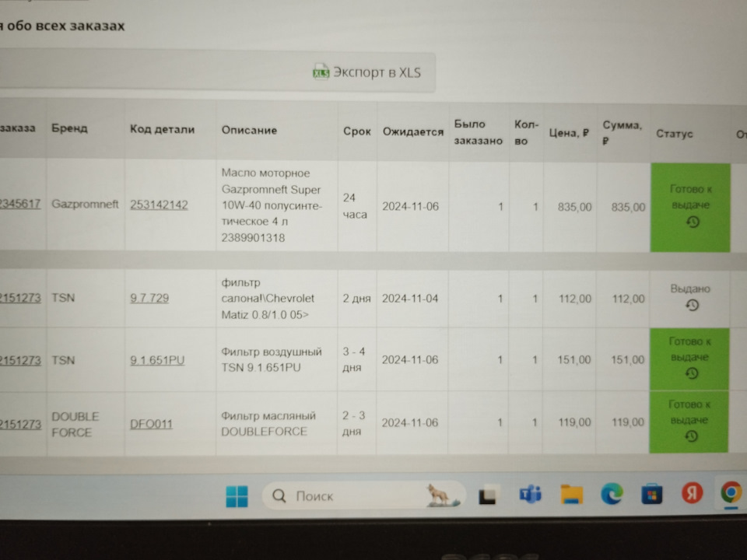Click the taskbar Поиск search field
The width and height of the screenshot is (747, 560).
point(364,495)
